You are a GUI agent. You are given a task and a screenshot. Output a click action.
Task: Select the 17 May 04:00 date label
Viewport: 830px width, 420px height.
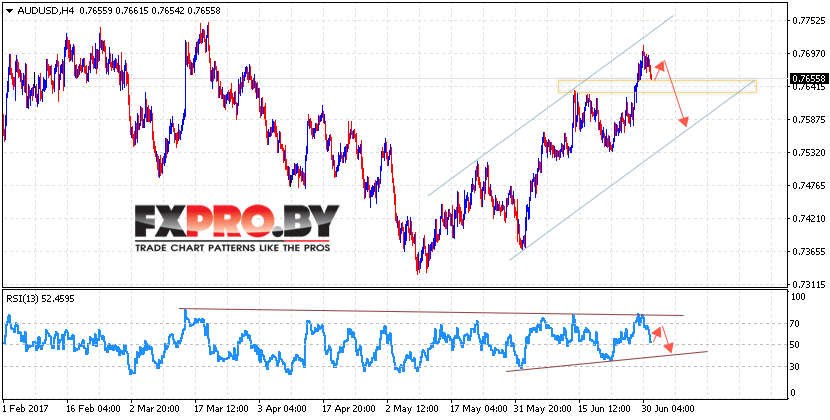(478, 409)
